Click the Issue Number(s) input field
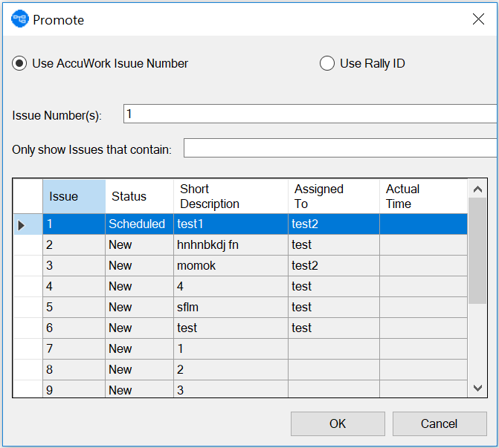The image size is (499, 448). click(309, 114)
